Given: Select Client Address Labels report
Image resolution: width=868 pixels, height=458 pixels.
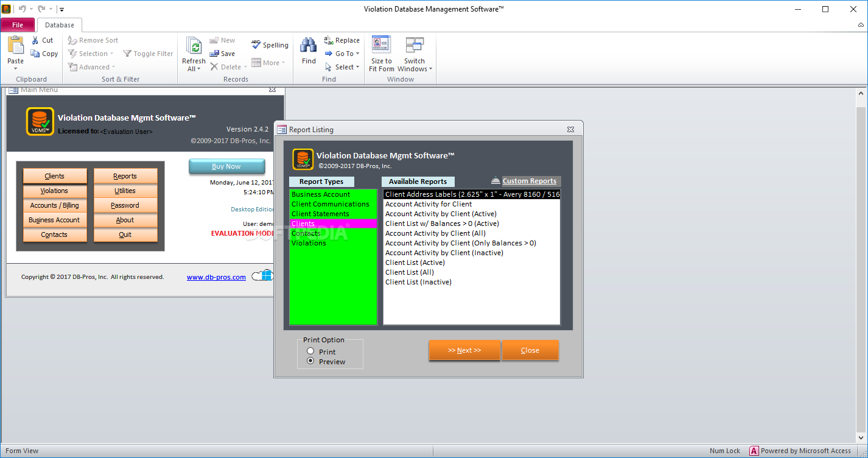Looking at the screenshot, I should click(x=472, y=194).
